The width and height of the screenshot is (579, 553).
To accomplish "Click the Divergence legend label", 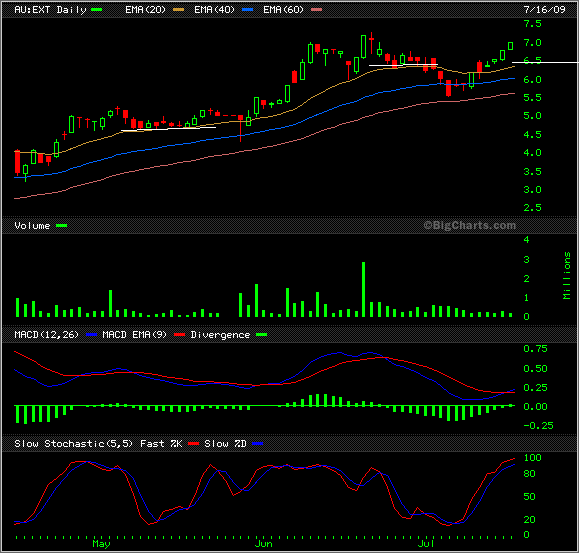I will tap(220, 334).
